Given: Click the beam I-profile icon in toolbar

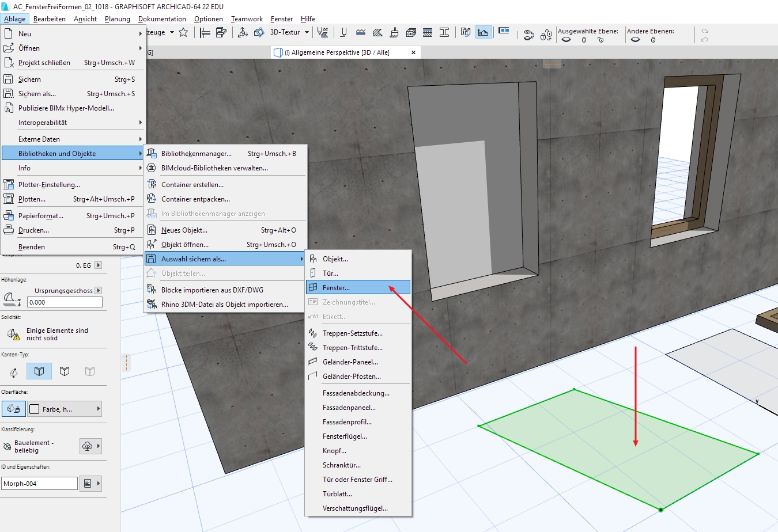Looking at the screenshot, I should [x=444, y=32].
